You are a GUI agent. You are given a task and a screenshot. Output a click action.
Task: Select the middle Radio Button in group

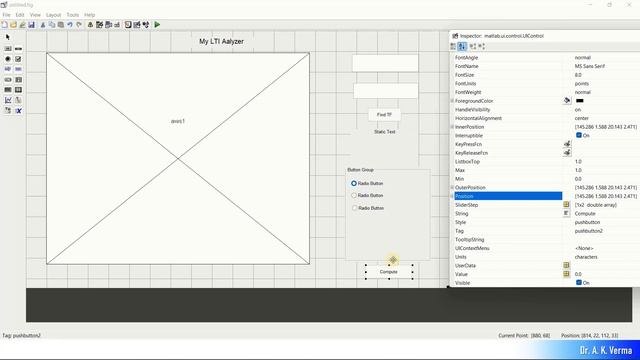[354, 196]
